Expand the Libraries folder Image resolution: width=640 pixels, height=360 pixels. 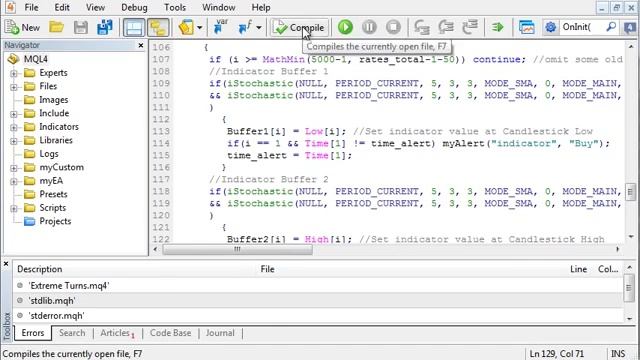coord(14,141)
